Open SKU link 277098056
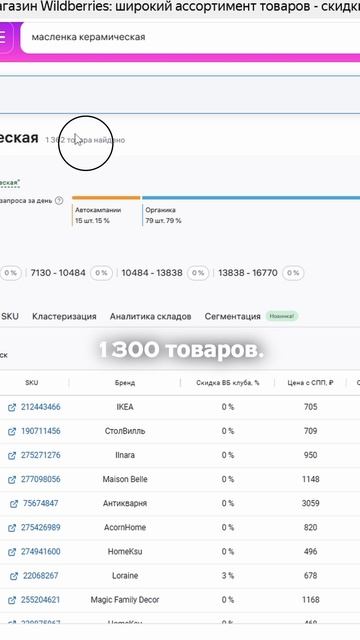 coord(40,479)
